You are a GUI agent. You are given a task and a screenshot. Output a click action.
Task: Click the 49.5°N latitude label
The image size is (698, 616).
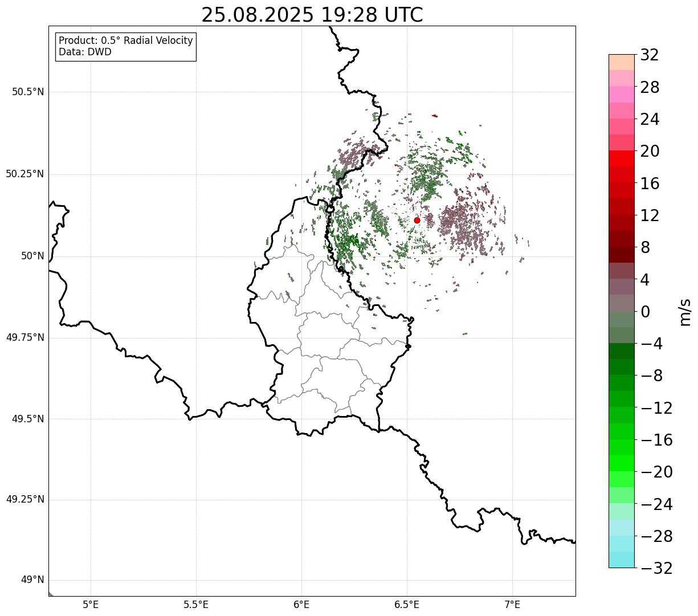28,419
